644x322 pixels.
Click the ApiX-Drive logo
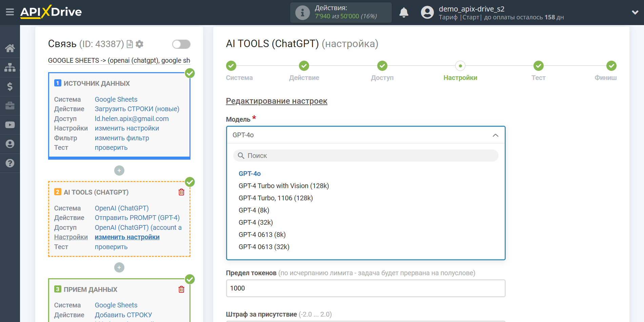(51, 12)
